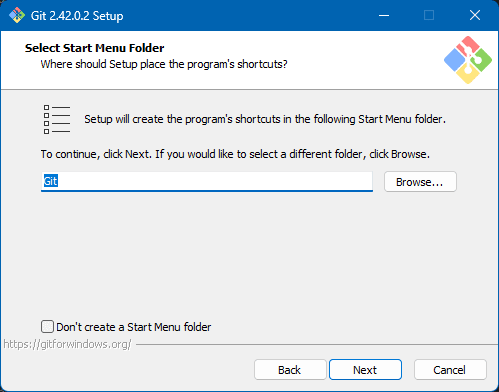Click the list icon beside setup text
The width and height of the screenshot is (499, 392).
pos(57,119)
